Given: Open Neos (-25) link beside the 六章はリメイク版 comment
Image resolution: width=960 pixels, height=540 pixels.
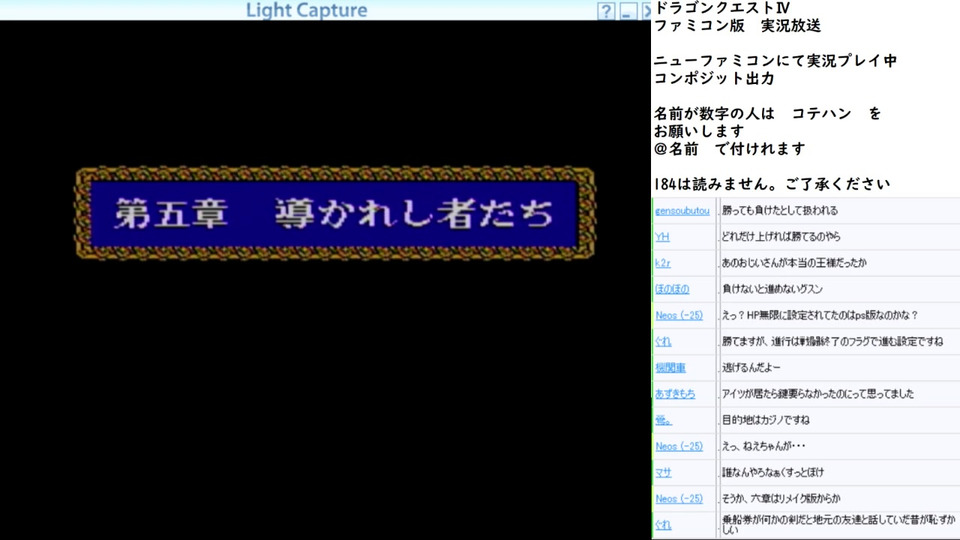Looking at the screenshot, I should pyautogui.click(x=679, y=499).
